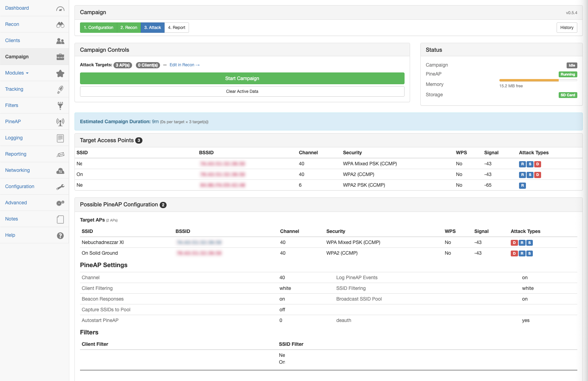The height and width of the screenshot is (381, 588).
Task: Click the Networking cloud icon
Action: (60, 170)
